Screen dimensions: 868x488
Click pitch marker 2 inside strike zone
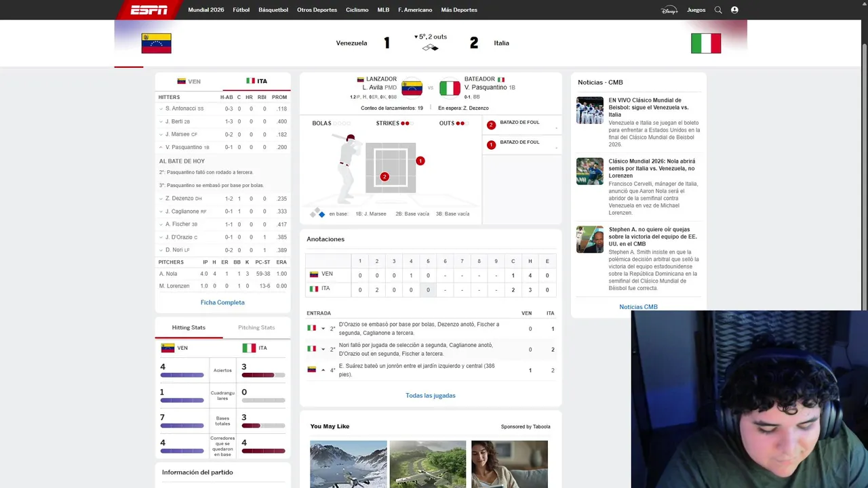(384, 177)
